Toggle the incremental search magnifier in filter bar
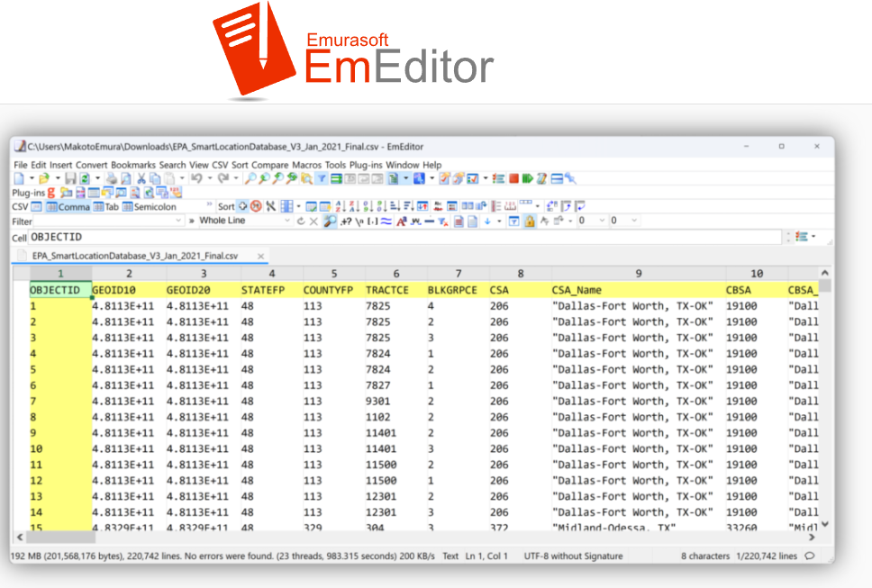Viewport: 872px width, 588px height. 330,221
